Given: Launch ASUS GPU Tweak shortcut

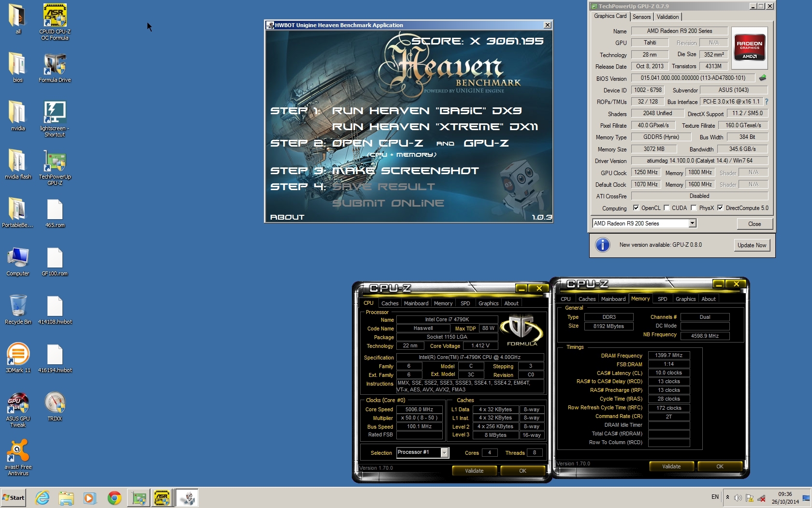Looking at the screenshot, I should [17, 409].
